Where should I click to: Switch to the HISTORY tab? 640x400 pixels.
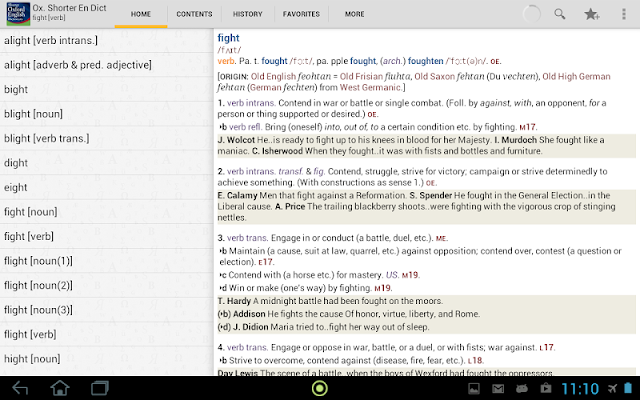click(x=247, y=14)
